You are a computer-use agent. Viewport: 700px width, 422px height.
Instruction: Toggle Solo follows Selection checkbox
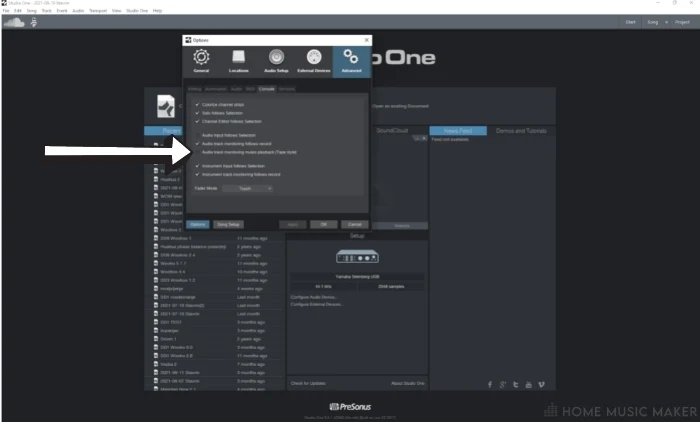coord(197,113)
